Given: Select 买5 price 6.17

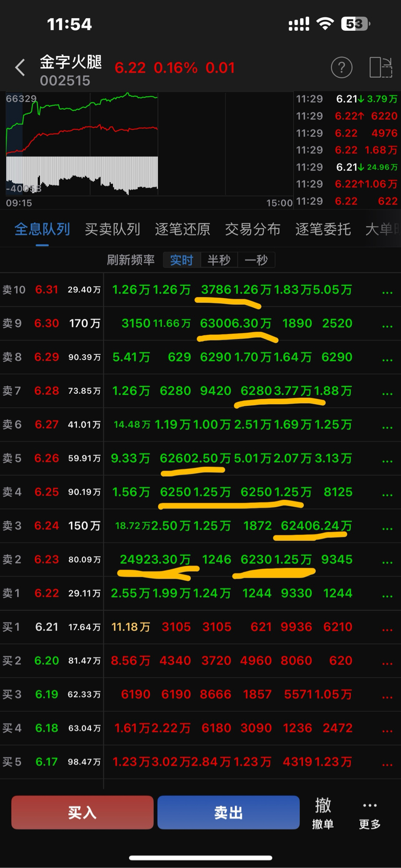Looking at the screenshot, I should 46,762.
